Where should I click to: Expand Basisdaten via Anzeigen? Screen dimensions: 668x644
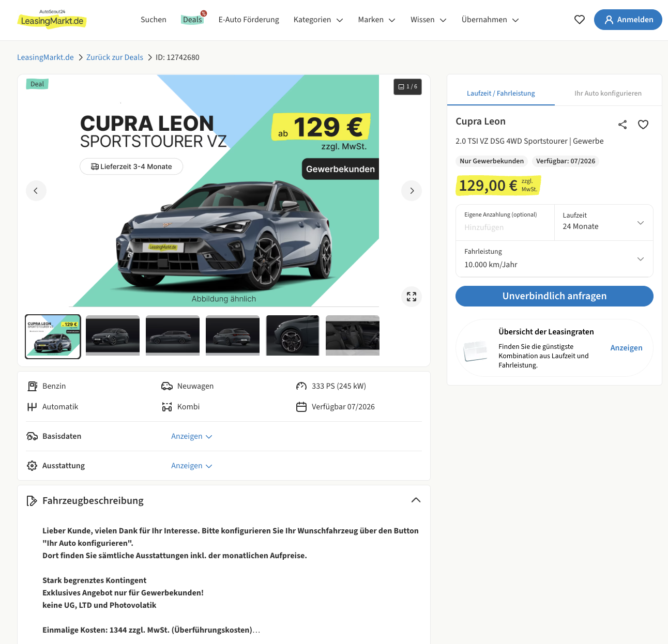point(192,436)
